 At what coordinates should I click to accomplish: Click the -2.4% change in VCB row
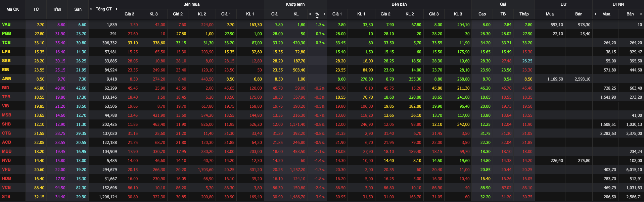click(319, 188)
